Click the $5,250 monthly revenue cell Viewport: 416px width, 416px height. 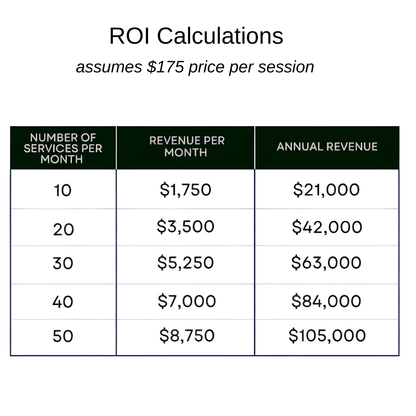[x=186, y=265]
